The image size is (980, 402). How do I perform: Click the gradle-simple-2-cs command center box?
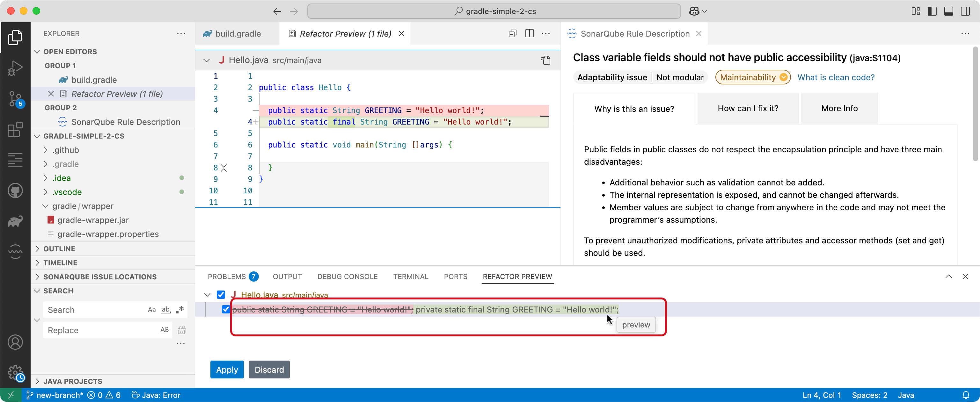tap(494, 11)
